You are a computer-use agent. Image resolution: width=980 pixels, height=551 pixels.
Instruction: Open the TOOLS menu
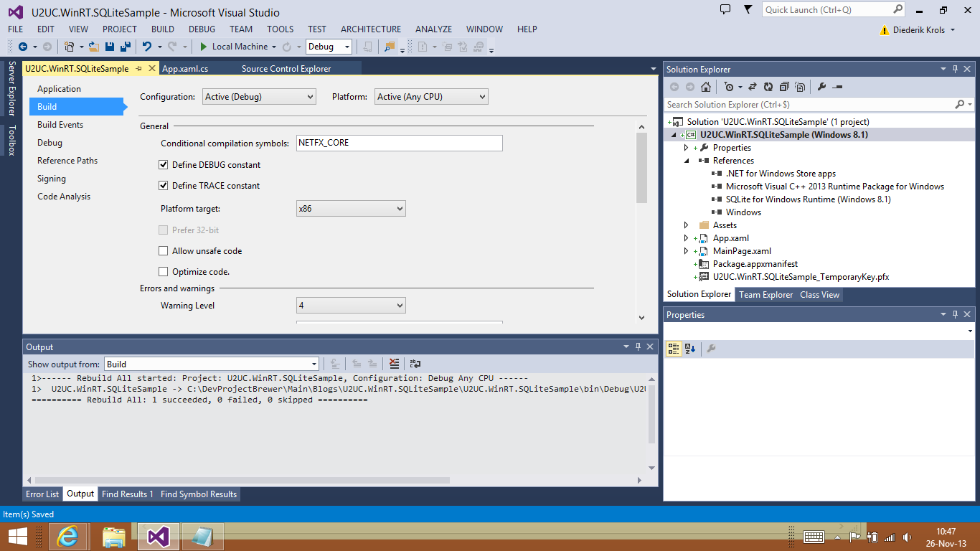(x=280, y=29)
